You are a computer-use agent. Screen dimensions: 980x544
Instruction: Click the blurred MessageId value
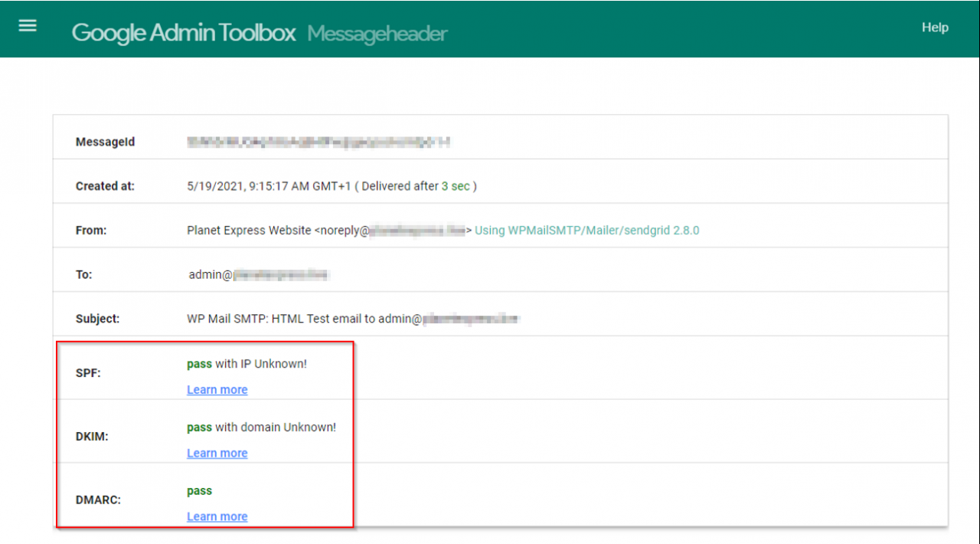318,142
